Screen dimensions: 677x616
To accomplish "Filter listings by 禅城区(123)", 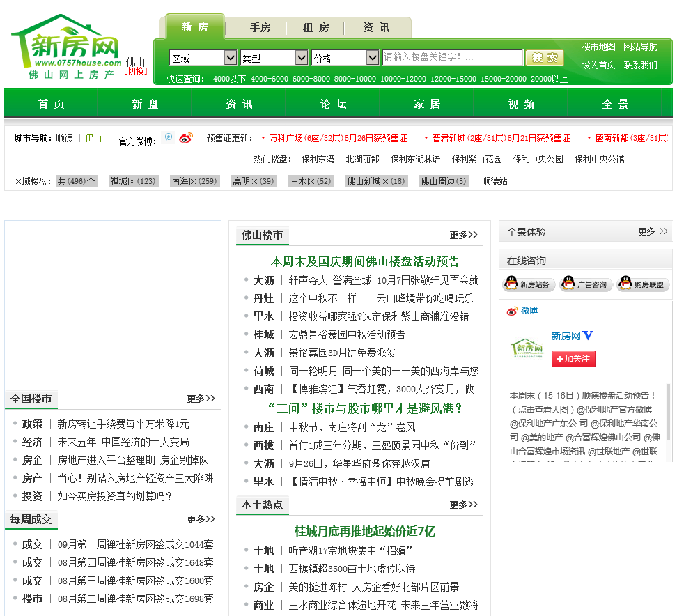I will click(x=133, y=181).
